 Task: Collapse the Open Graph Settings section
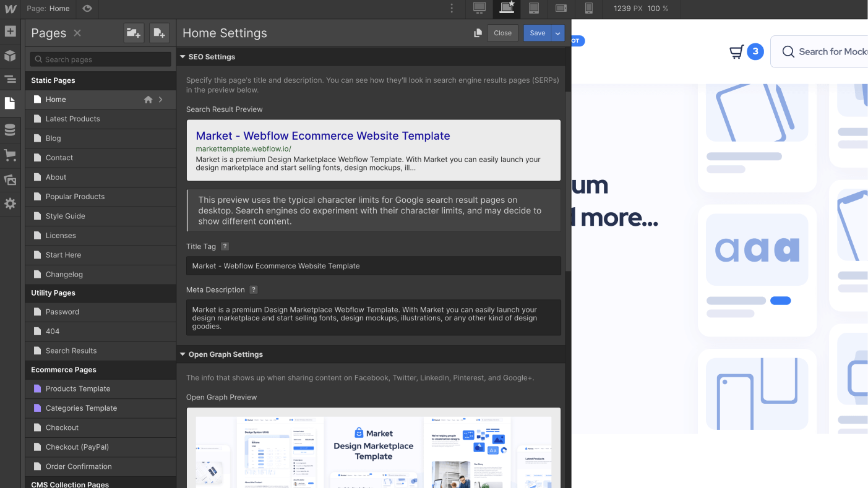tap(183, 354)
